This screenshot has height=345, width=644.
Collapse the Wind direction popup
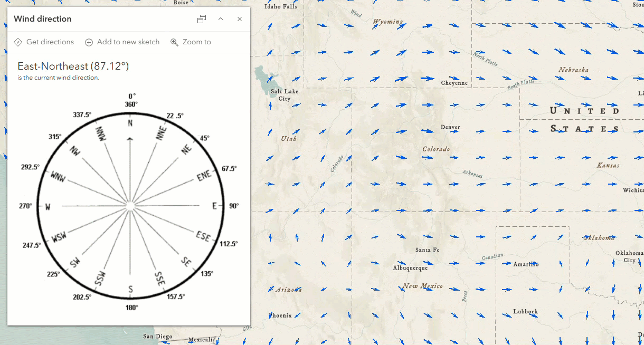click(220, 18)
